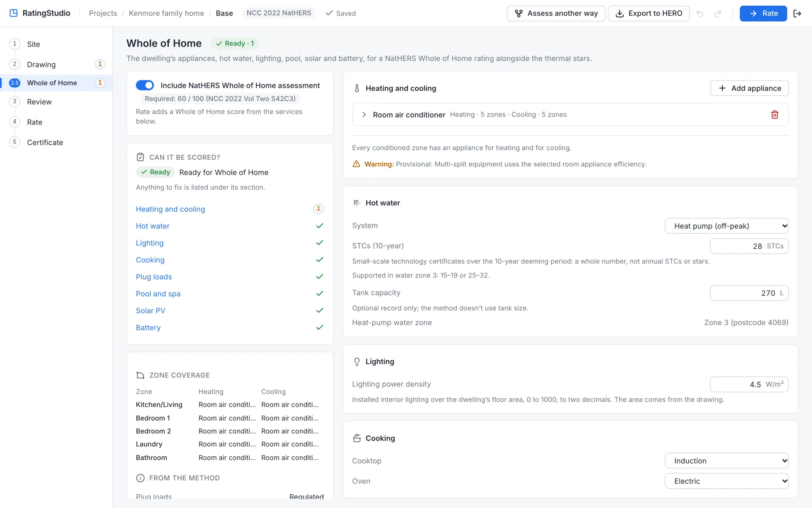812x508 pixels.
Task: Open the Cooktop dropdown
Action: pyautogui.click(x=727, y=461)
